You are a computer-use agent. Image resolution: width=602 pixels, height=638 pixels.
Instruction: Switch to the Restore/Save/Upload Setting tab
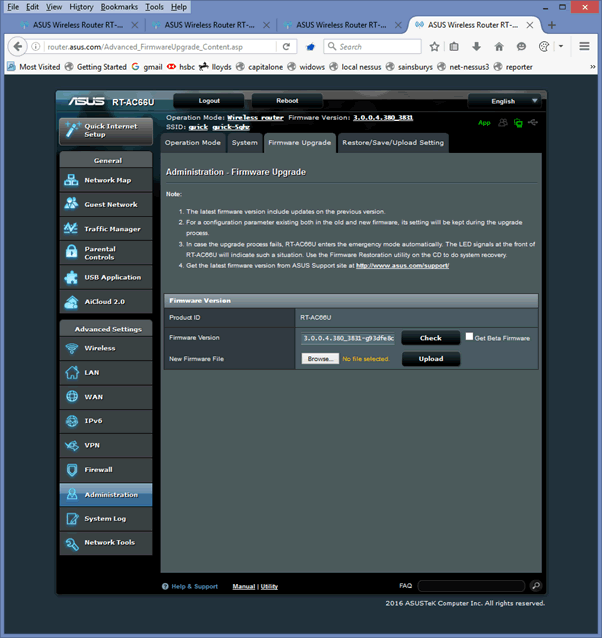coord(392,143)
